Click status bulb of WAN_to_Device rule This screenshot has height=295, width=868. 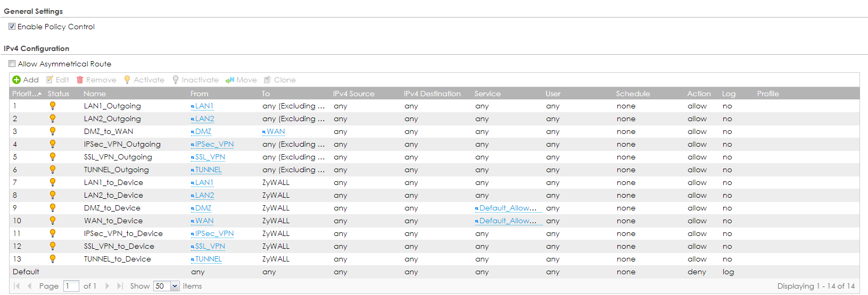(x=53, y=221)
